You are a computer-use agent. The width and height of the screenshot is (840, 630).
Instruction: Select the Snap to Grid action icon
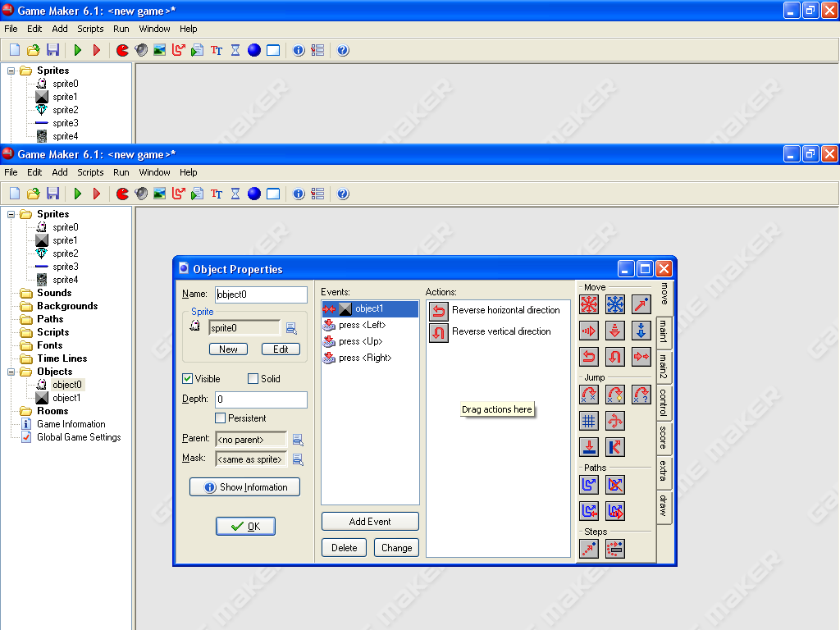(589, 421)
